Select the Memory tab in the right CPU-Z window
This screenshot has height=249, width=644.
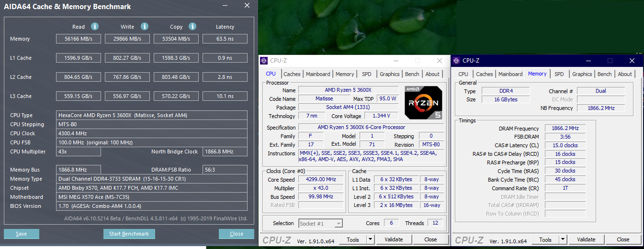coord(537,74)
